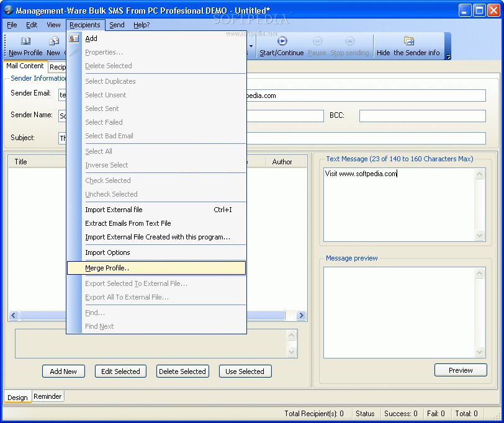The width and height of the screenshot is (504, 423).
Task: Click the highlighted Merge Profile menu item
Action: click(156, 268)
